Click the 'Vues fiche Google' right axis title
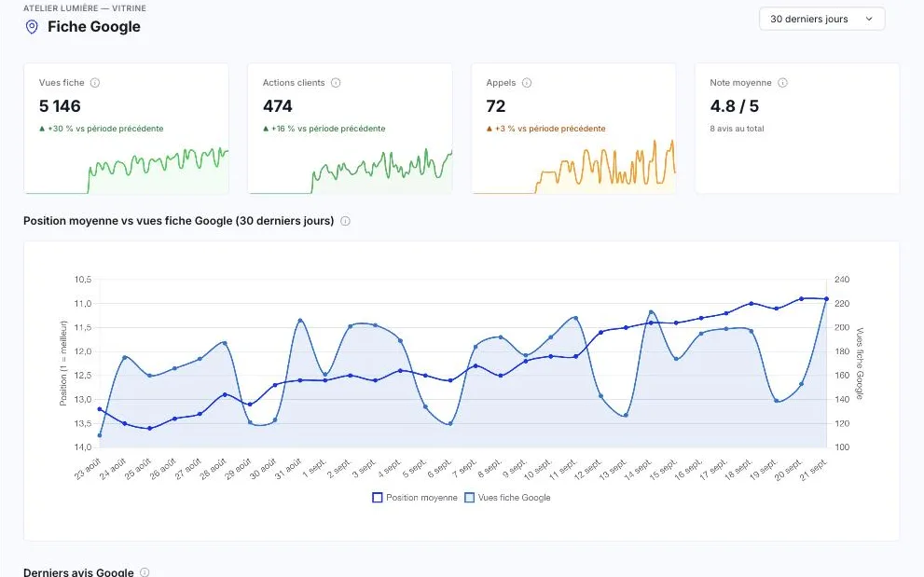This screenshot has height=577, width=924. pos(860,363)
